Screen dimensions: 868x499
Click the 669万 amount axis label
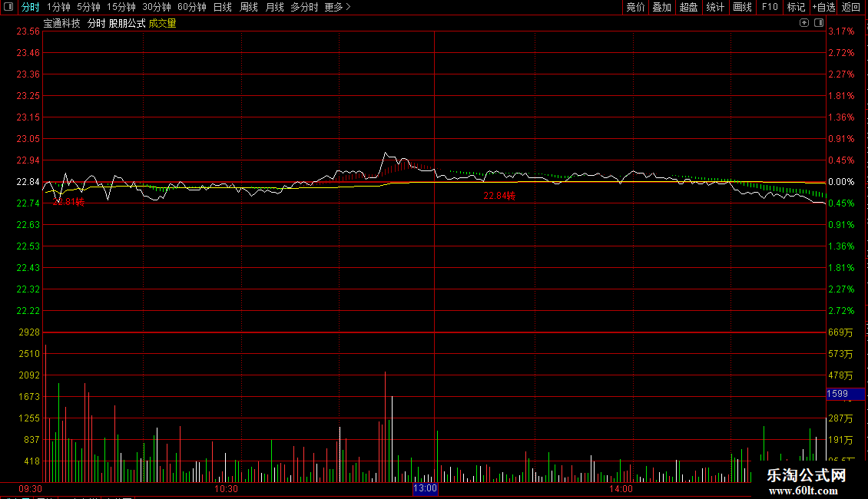coord(840,332)
